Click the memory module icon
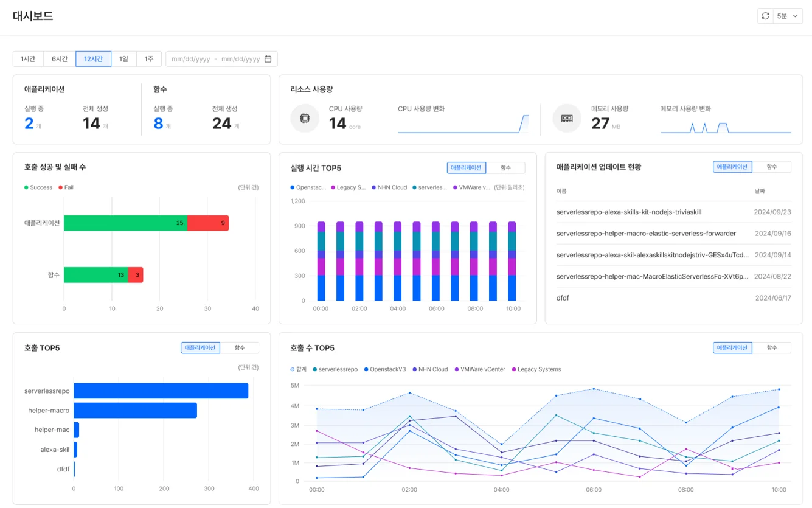Screen dimensions: 812x508 click(x=567, y=118)
